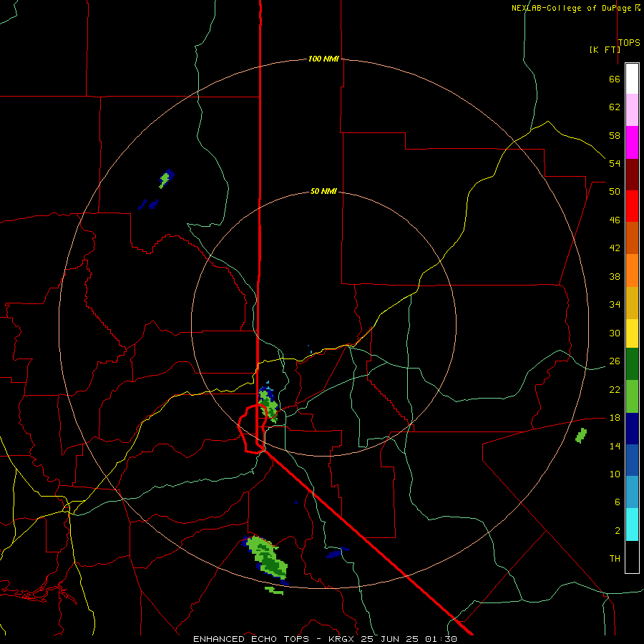Click the legend value '46'
644x644 pixels.
[x=615, y=220]
